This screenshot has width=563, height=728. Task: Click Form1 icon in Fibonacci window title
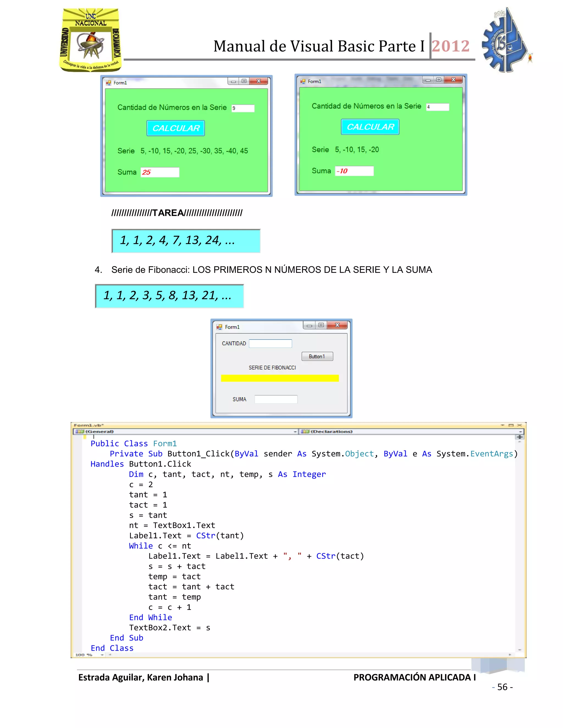pyautogui.click(x=219, y=327)
